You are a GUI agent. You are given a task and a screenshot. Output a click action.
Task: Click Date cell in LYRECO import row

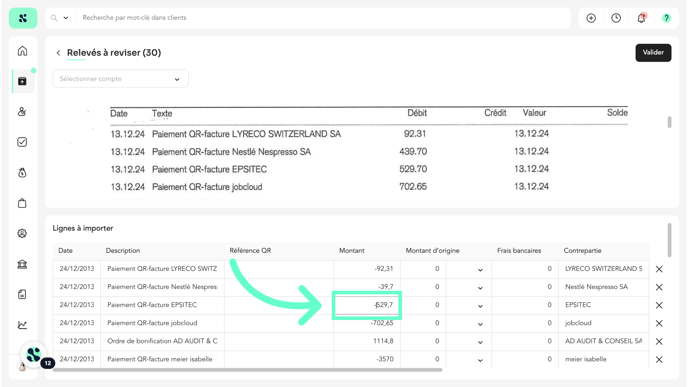[77, 269]
